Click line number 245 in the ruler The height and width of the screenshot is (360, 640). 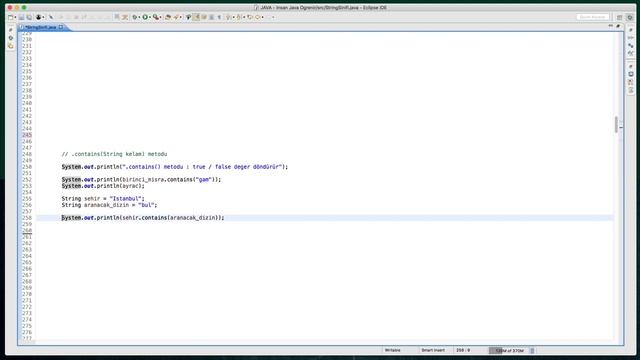pyautogui.click(x=27, y=135)
